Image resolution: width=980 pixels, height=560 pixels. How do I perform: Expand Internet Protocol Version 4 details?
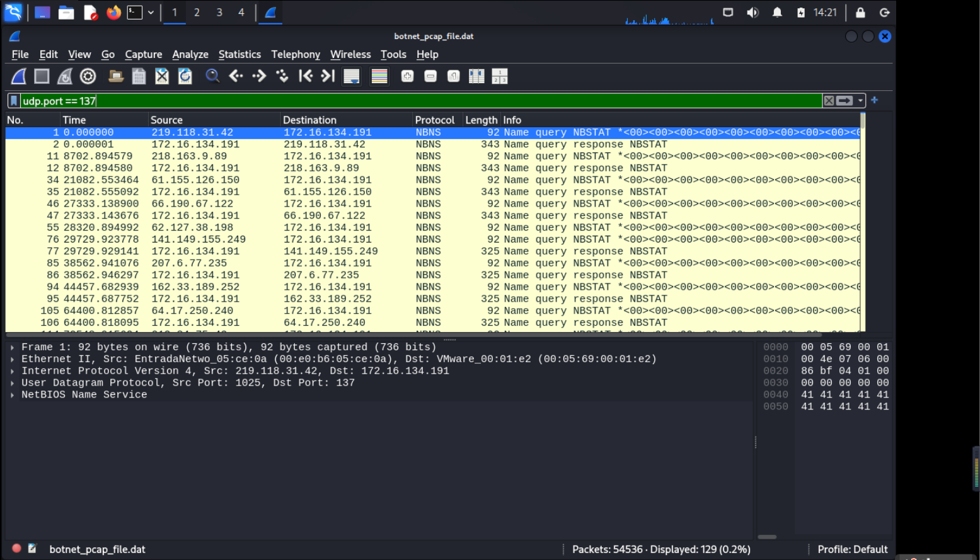coord(12,371)
